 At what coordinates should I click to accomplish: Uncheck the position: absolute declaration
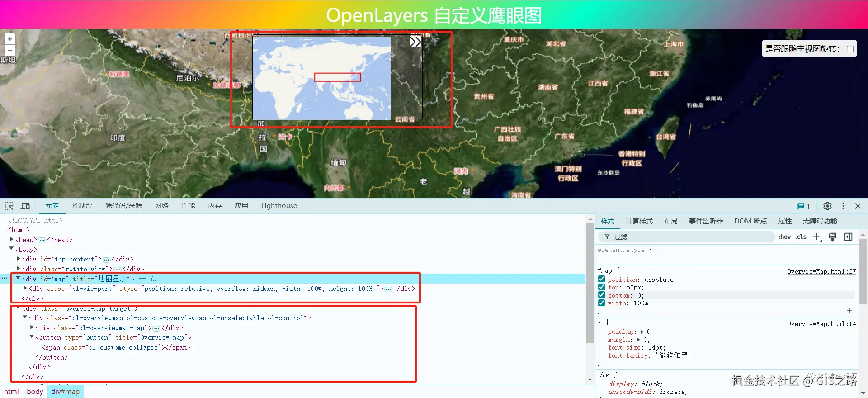pos(602,280)
